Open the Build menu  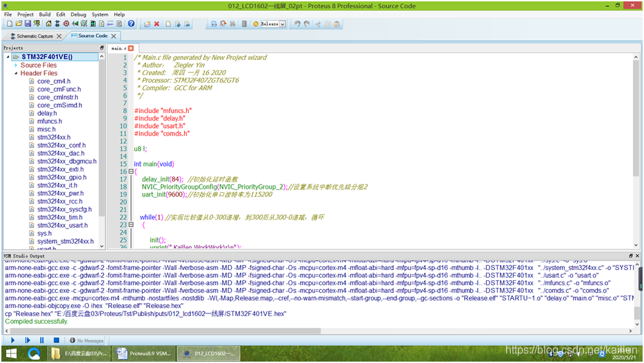(45, 14)
